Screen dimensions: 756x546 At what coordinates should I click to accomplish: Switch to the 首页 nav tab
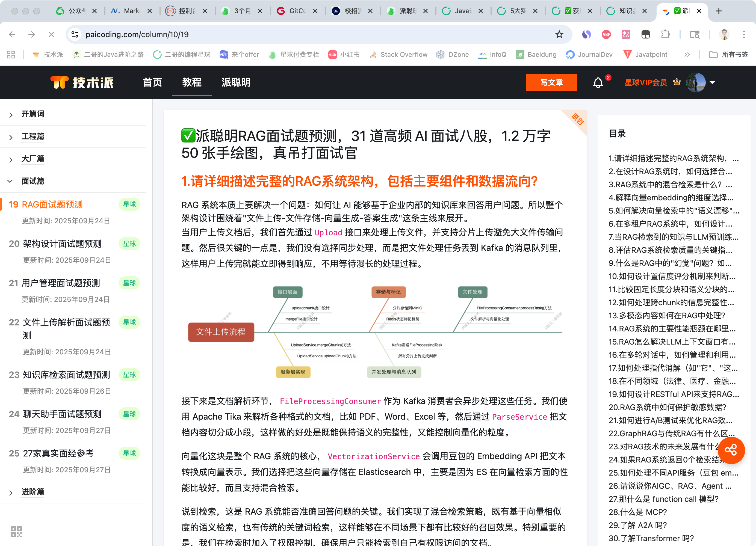(x=152, y=82)
